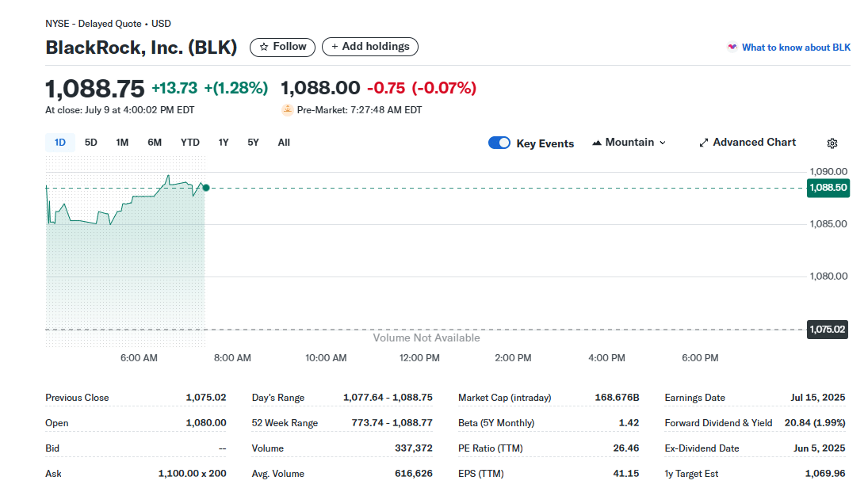Click the 1,088.50 current price label

pos(828,188)
